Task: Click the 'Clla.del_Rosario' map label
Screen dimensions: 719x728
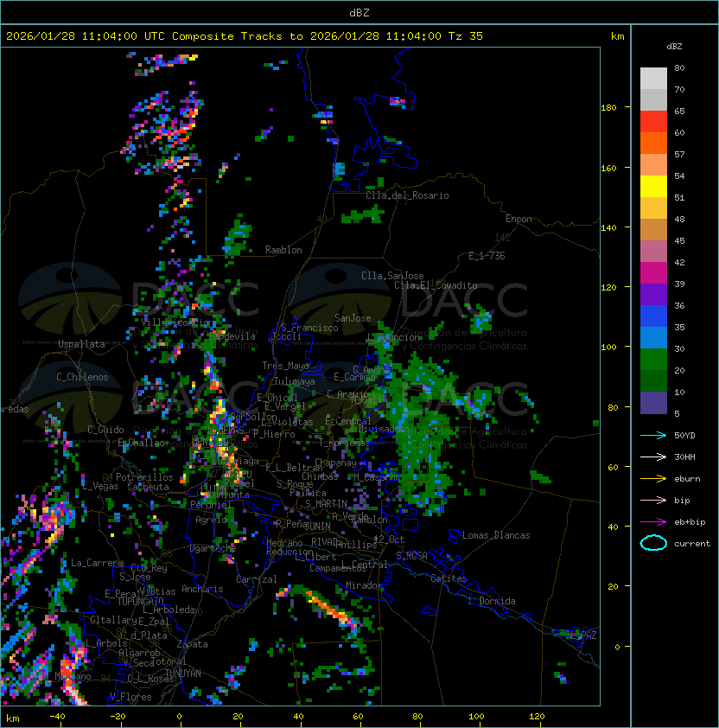Action: [407, 195]
